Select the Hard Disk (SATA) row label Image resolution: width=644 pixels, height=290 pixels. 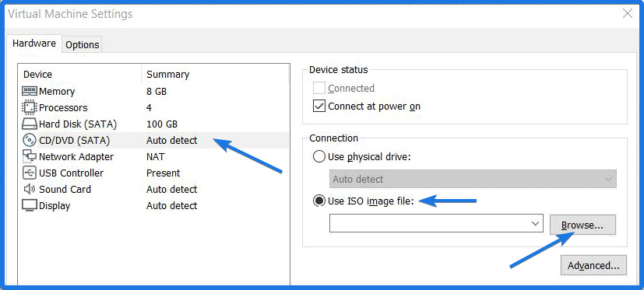(78, 124)
